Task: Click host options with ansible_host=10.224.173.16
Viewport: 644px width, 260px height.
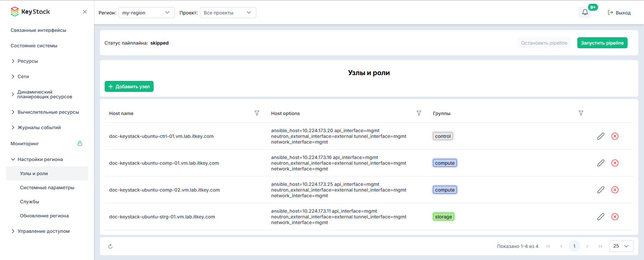Action: pos(339,163)
